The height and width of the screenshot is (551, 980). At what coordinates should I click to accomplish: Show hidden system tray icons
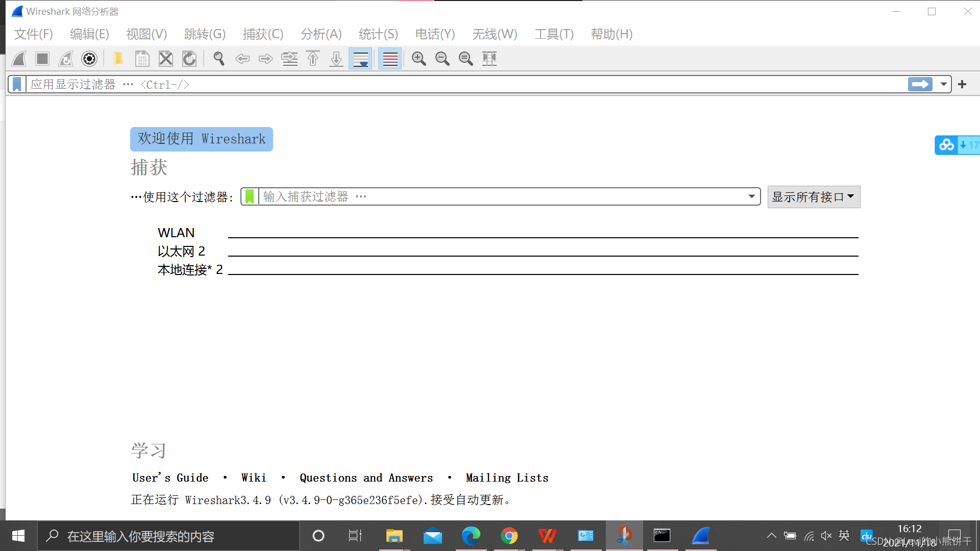(772, 536)
